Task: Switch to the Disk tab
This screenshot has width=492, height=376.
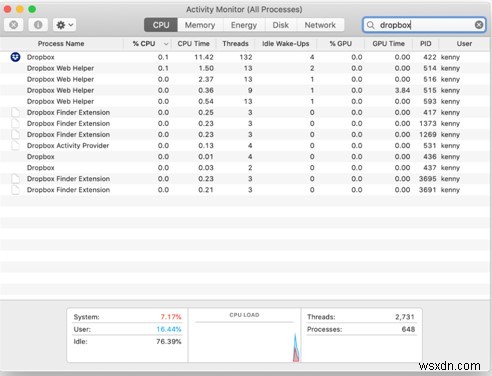Action: [280, 25]
